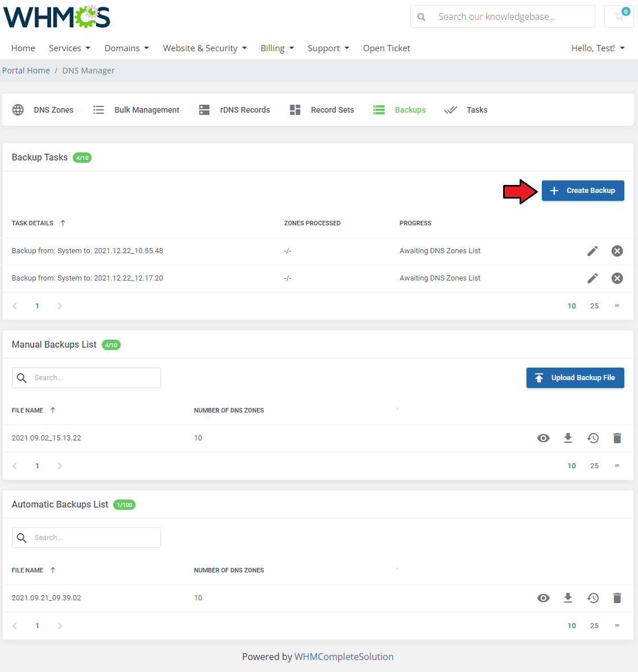
Task: Edit the 2021.12.22_10.55.48 backup task
Action: tap(592, 251)
